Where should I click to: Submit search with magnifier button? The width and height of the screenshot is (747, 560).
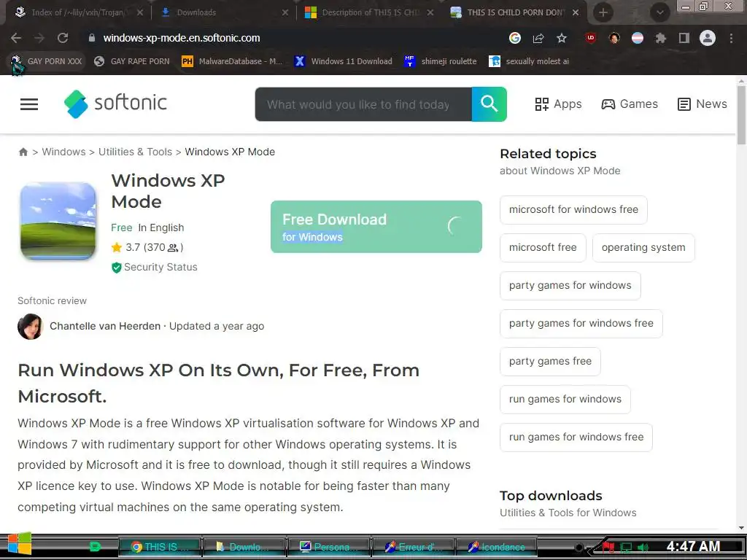tap(489, 104)
